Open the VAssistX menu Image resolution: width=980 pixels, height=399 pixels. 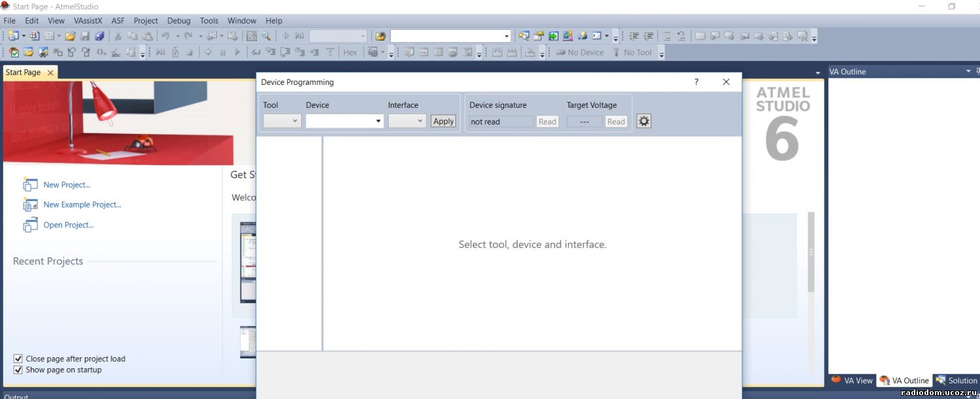(88, 20)
